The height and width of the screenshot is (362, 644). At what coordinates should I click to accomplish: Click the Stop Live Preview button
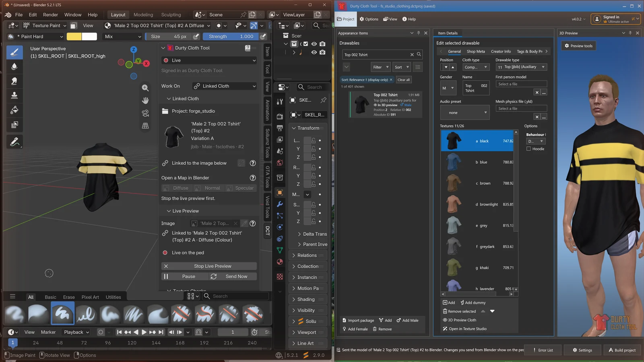click(x=209, y=266)
